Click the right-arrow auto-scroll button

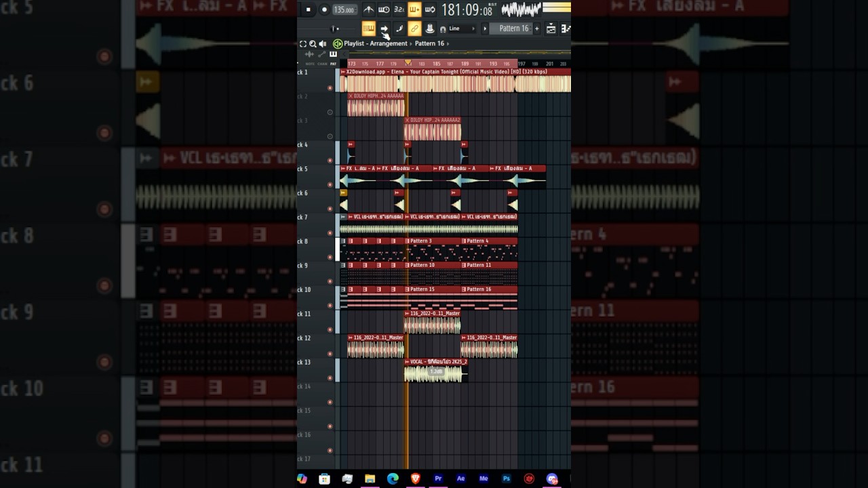coord(384,28)
